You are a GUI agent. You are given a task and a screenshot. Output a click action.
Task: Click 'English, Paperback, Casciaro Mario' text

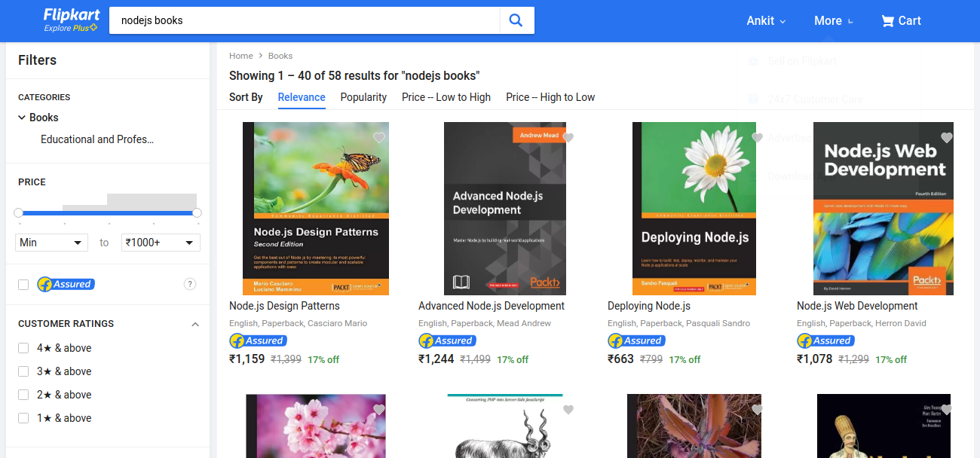point(299,323)
